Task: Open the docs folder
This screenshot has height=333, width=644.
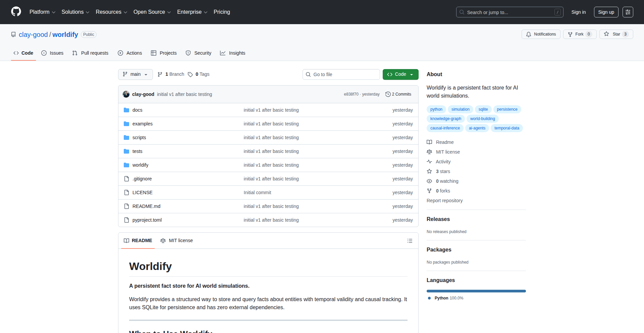Action: [x=137, y=110]
